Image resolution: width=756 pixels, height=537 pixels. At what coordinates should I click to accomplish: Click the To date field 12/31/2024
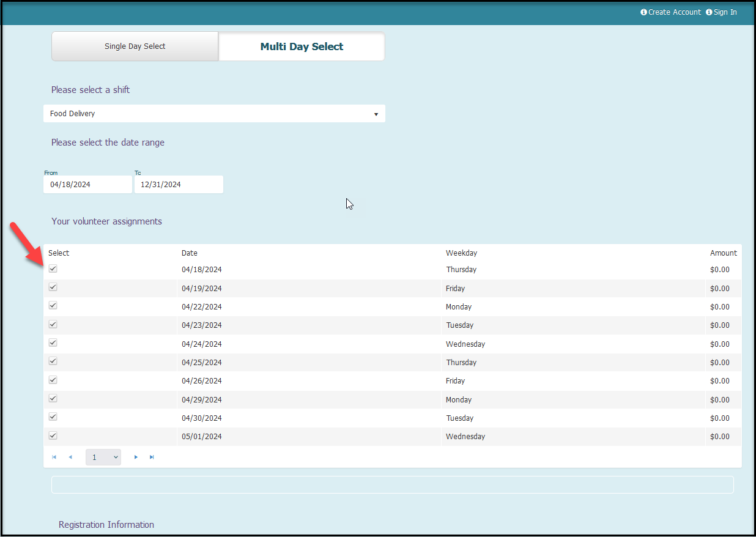(179, 184)
